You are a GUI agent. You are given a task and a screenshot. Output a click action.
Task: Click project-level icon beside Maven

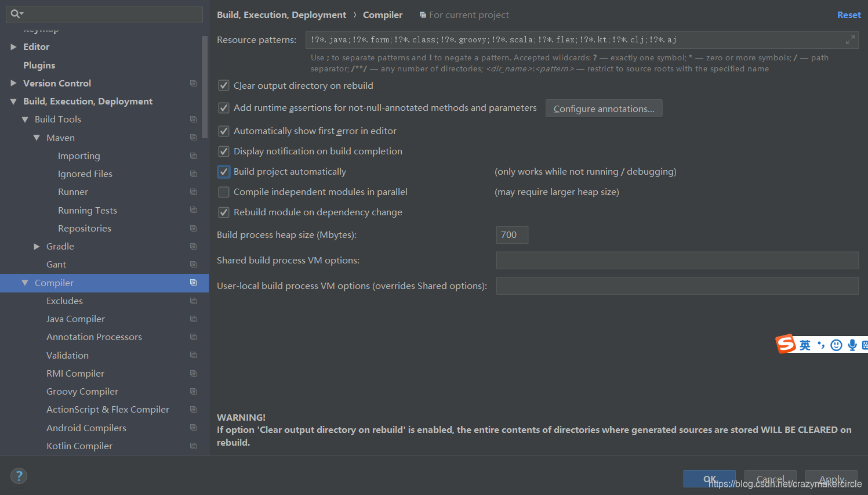click(x=194, y=138)
